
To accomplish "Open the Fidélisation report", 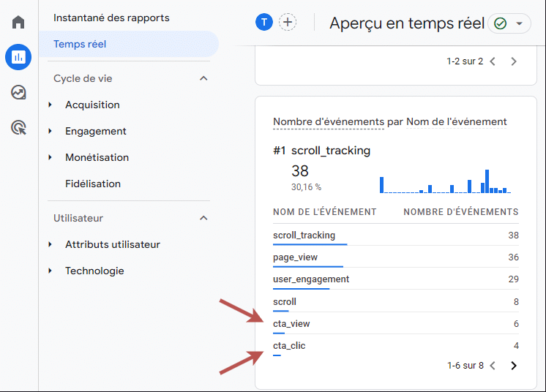I will [93, 184].
